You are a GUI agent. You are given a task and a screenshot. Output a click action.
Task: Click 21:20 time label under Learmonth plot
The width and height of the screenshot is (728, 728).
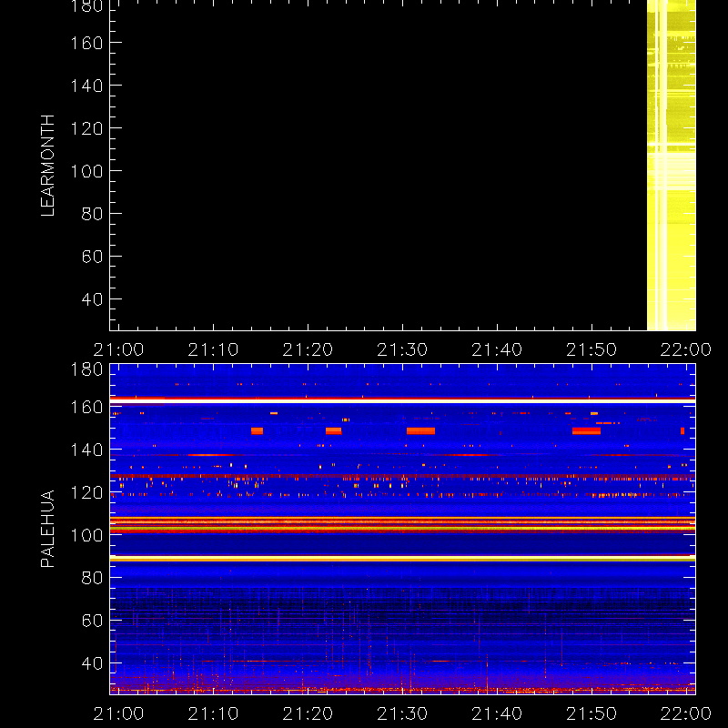coord(308,349)
